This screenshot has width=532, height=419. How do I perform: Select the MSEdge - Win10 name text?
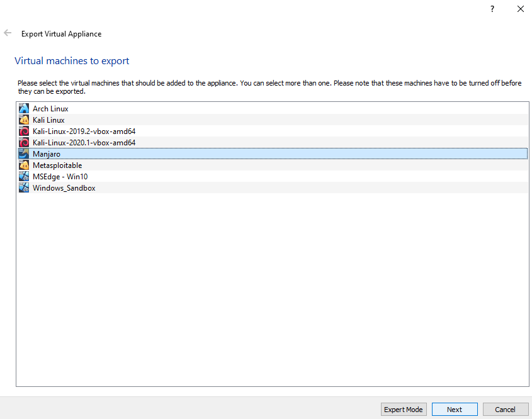pyautogui.click(x=60, y=177)
